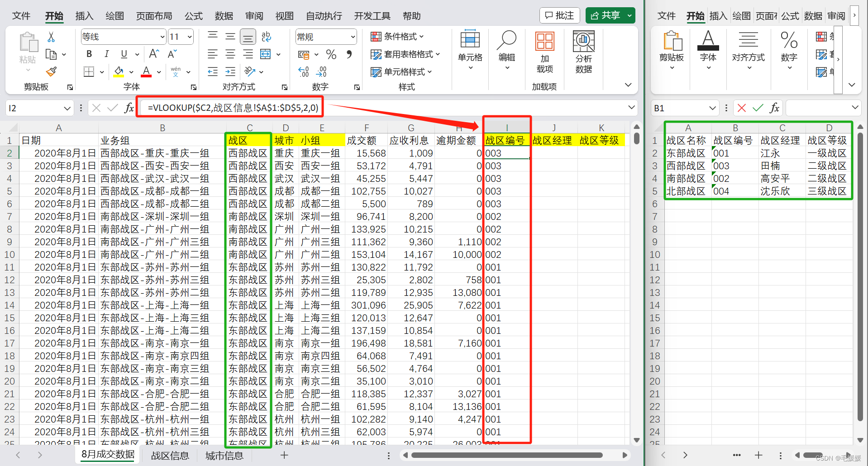Click the Wrap Text icon
This screenshot has width=868, height=466.
267,36
